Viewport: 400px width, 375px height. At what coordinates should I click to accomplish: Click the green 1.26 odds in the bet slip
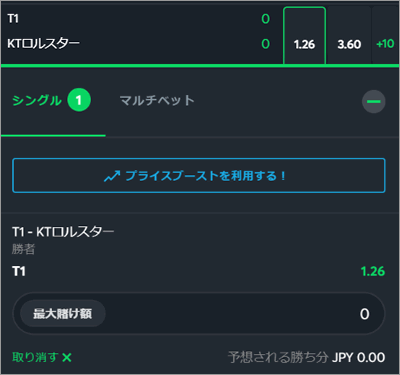[373, 271]
